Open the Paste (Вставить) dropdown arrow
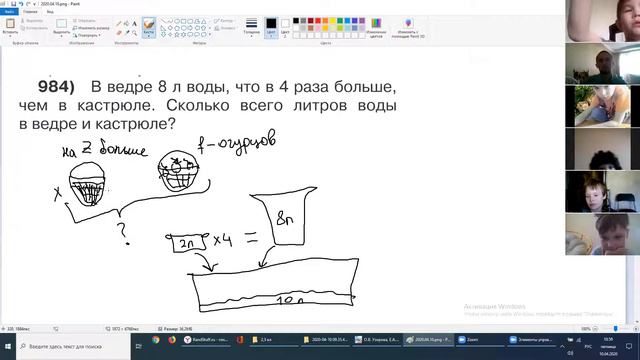 (x=10, y=36)
